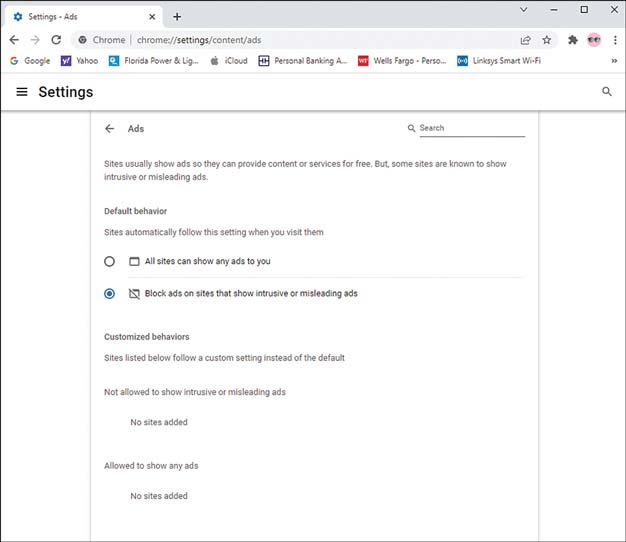Open the Google bookmark
The width and height of the screenshot is (626, 542).
click(30, 61)
